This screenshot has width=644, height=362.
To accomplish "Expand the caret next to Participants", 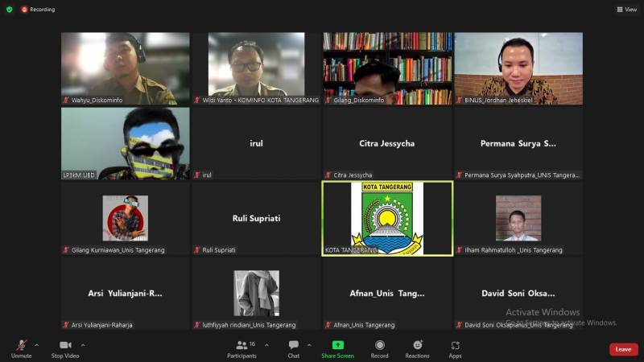I will (x=266, y=345).
